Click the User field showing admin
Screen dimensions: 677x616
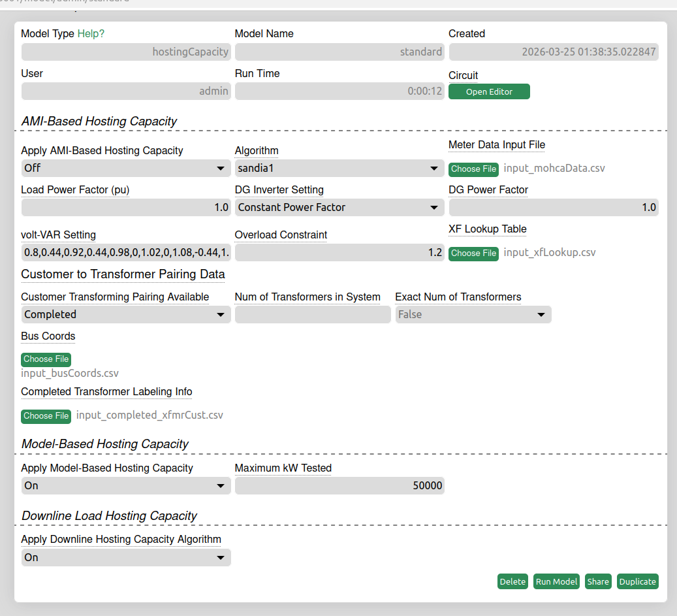(x=126, y=91)
